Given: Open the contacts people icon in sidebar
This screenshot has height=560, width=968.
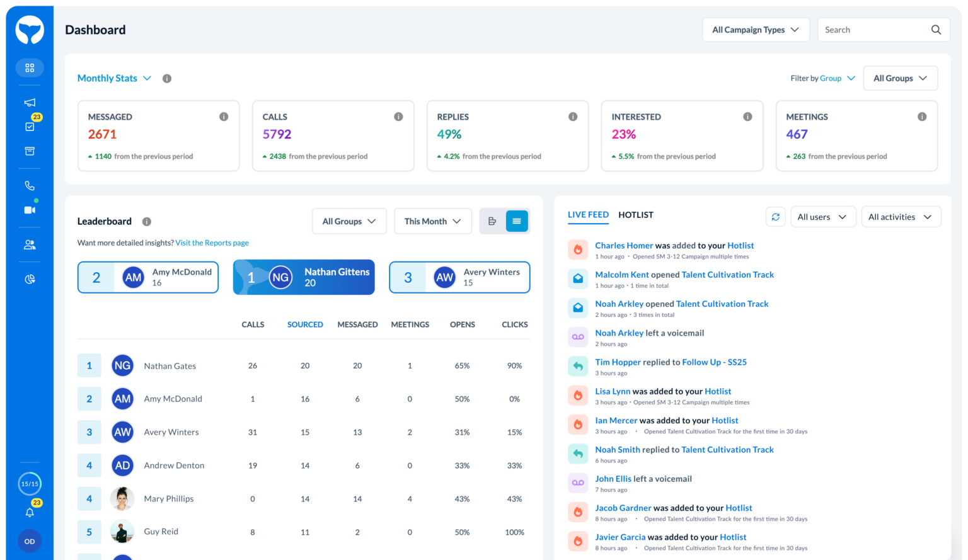Looking at the screenshot, I should tap(30, 245).
